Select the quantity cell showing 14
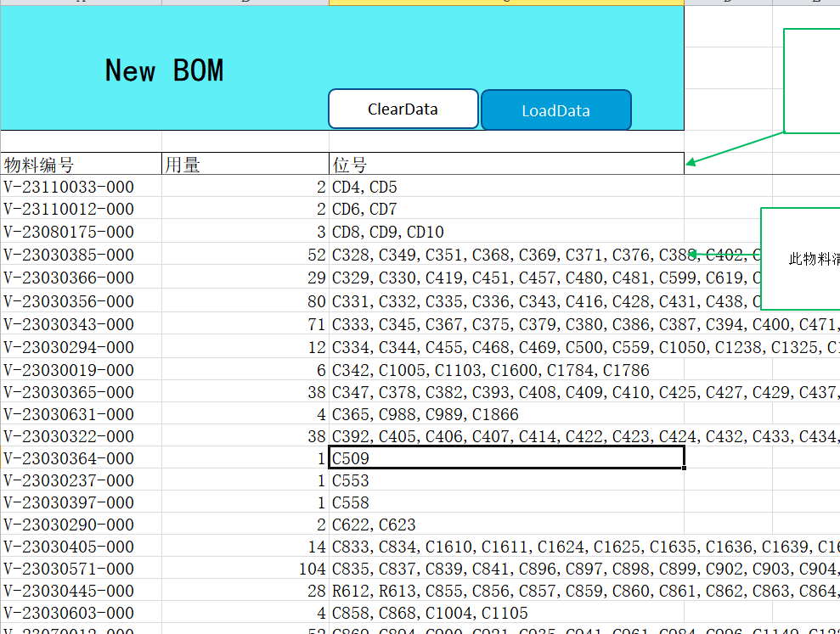Image resolution: width=840 pixels, height=634 pixels. [x=245, y=547]
